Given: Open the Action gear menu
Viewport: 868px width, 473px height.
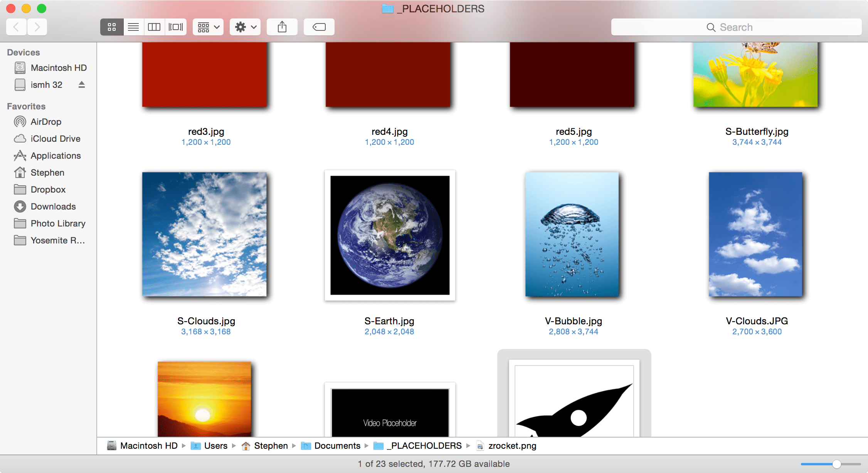Looking at the screenshot, I should pos(245,27).
